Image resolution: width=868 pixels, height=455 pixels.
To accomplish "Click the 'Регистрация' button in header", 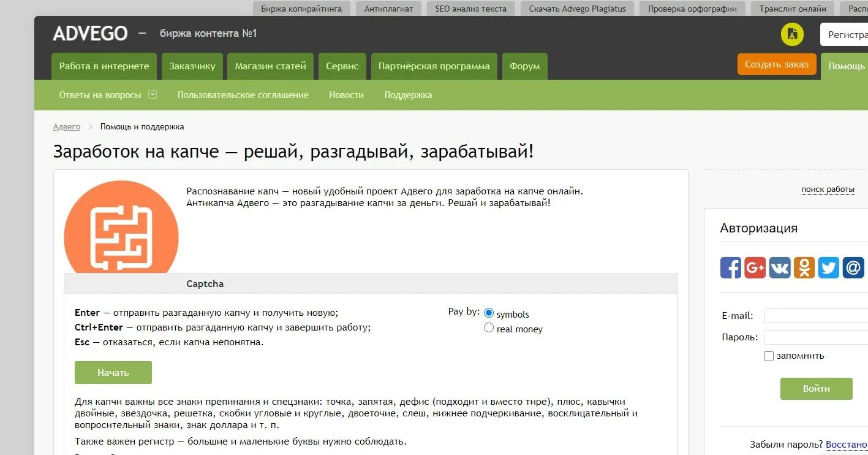I will coord(844,35).
